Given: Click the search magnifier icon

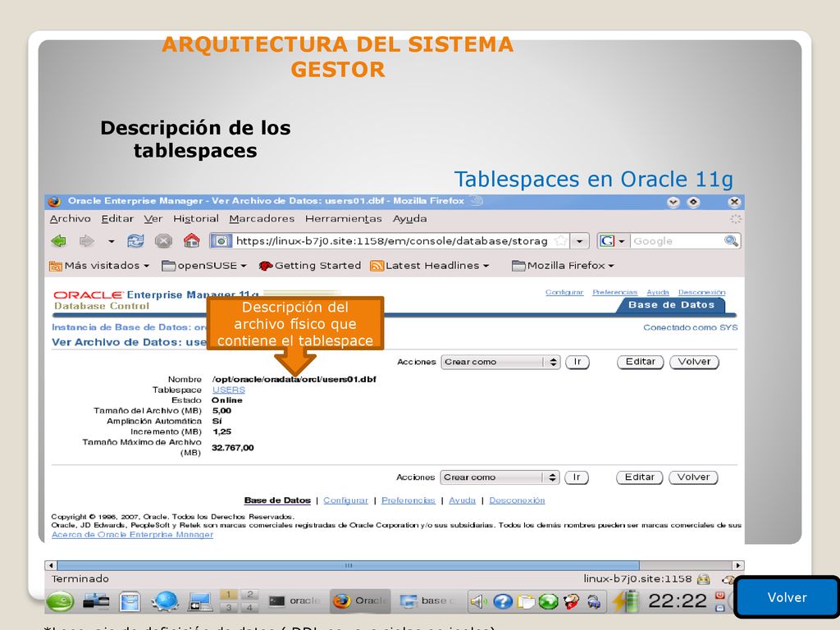Looking at the screenshot, I should pyautogui.click(x=731, y=241).
